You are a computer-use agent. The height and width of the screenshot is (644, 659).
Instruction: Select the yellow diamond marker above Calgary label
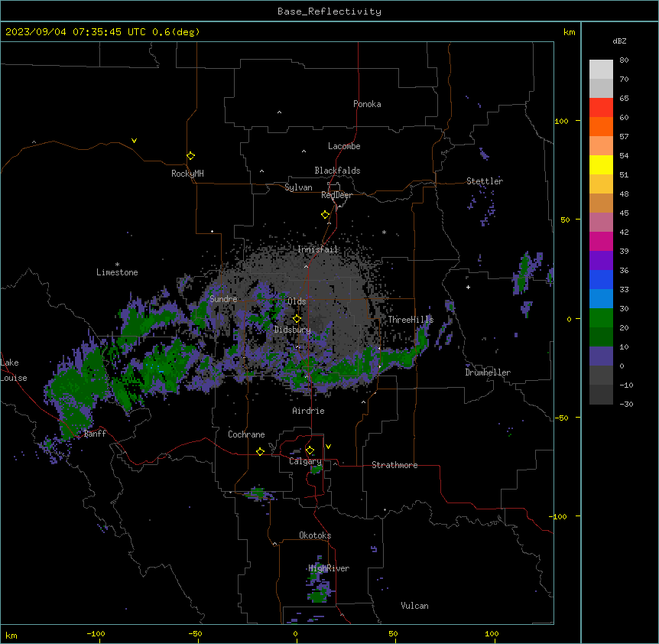[x=310, y=450]
